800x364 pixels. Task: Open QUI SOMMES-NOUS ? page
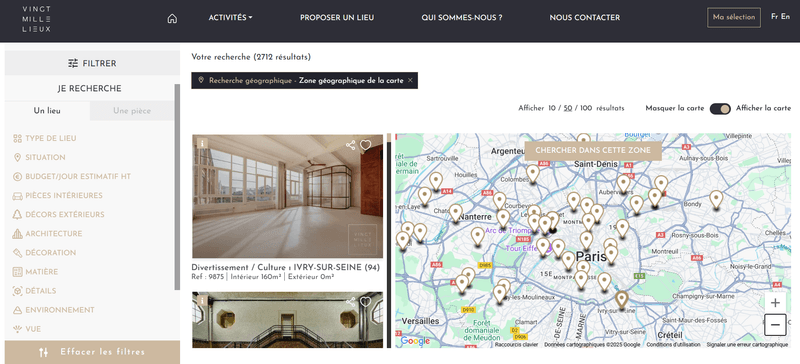(462, 18)
